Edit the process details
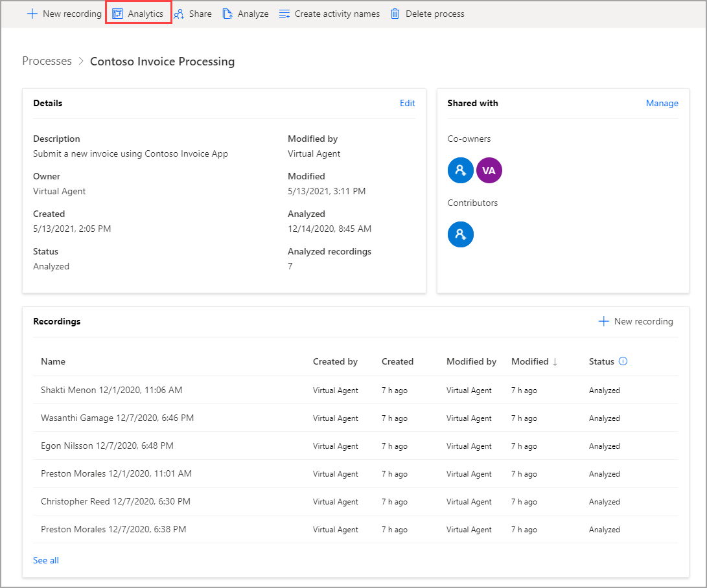 [407, 103]
